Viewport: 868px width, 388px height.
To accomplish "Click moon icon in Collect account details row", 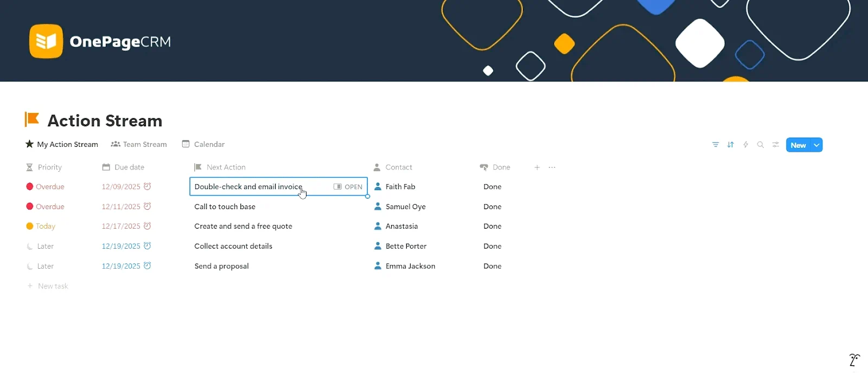I will [x=30, y=247].
